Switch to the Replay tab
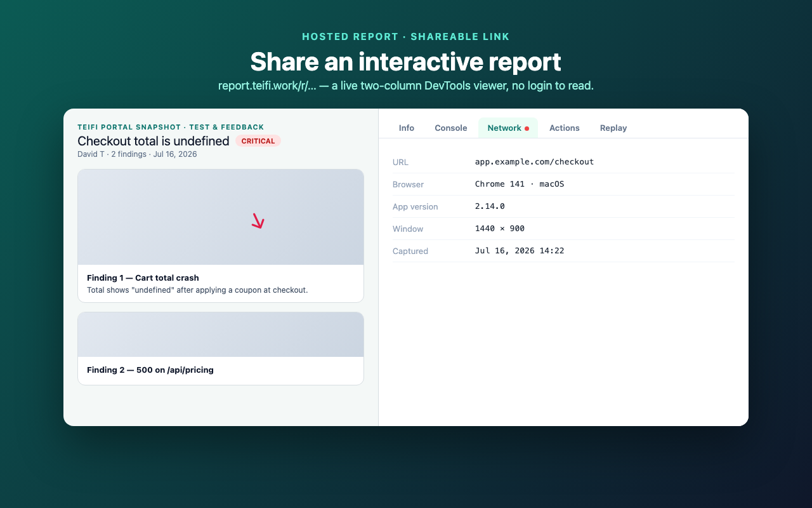The height and width of the screenshot is (508, 812). pyautogui.click(x=613, y=128)
